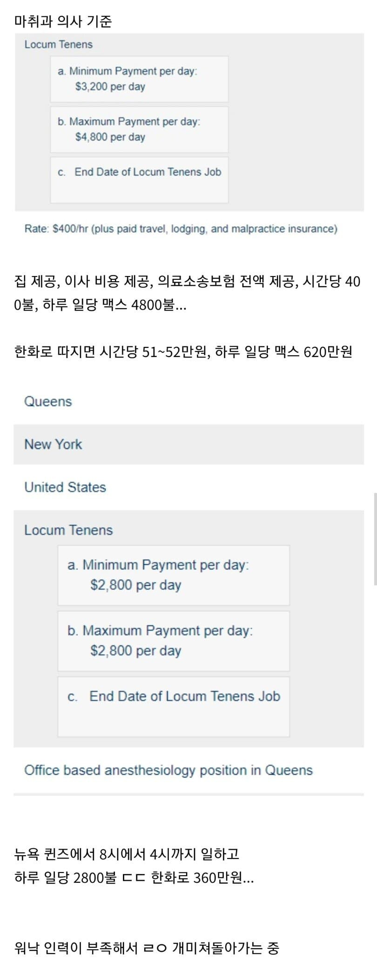Select the Queens row
This screenshot has height=980, width=377.
point(48,401)
